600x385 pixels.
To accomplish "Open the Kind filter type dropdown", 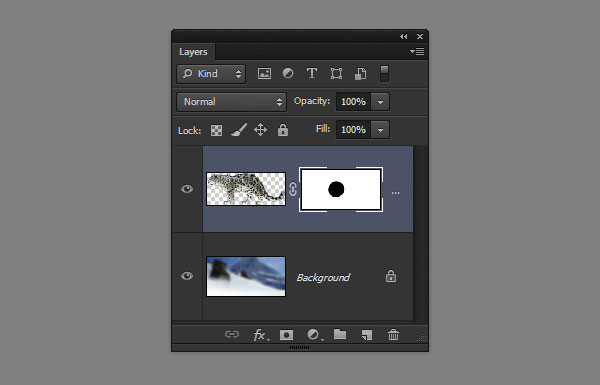I will pyautogui.click(x=211, y=74).
